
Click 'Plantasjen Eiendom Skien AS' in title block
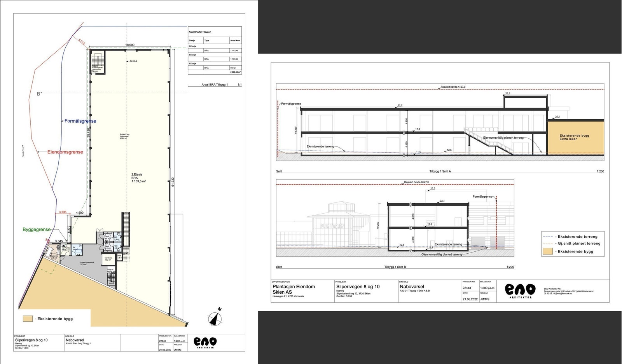[294, 289]
